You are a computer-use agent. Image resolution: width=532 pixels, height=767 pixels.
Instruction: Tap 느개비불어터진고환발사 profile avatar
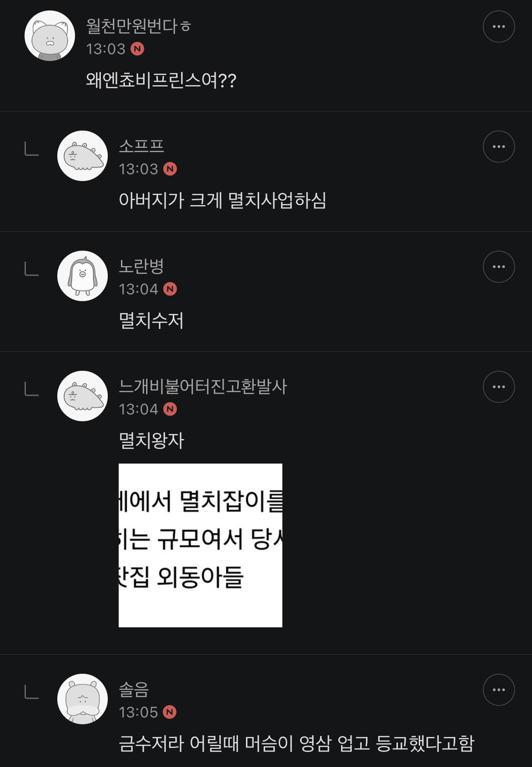click(83, 396)
